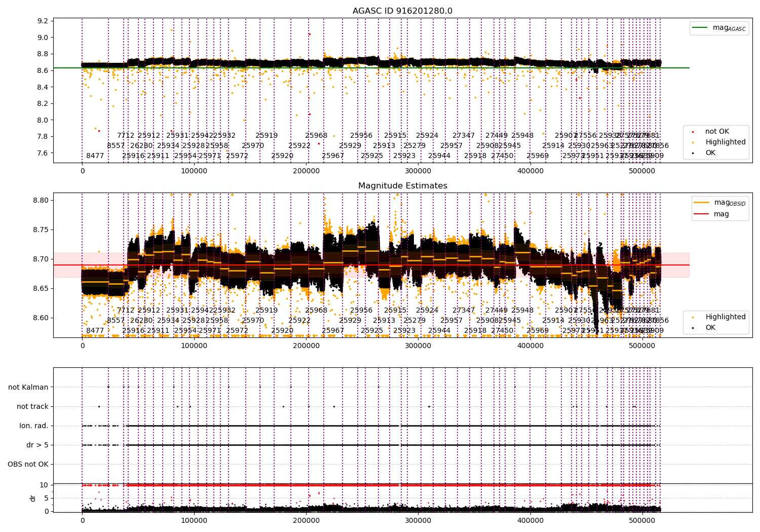This screenshot has height=532, width=760.
Task: Click OBSID label 8477 in Magnitude Estimates plot
Action: coord(95,331)
